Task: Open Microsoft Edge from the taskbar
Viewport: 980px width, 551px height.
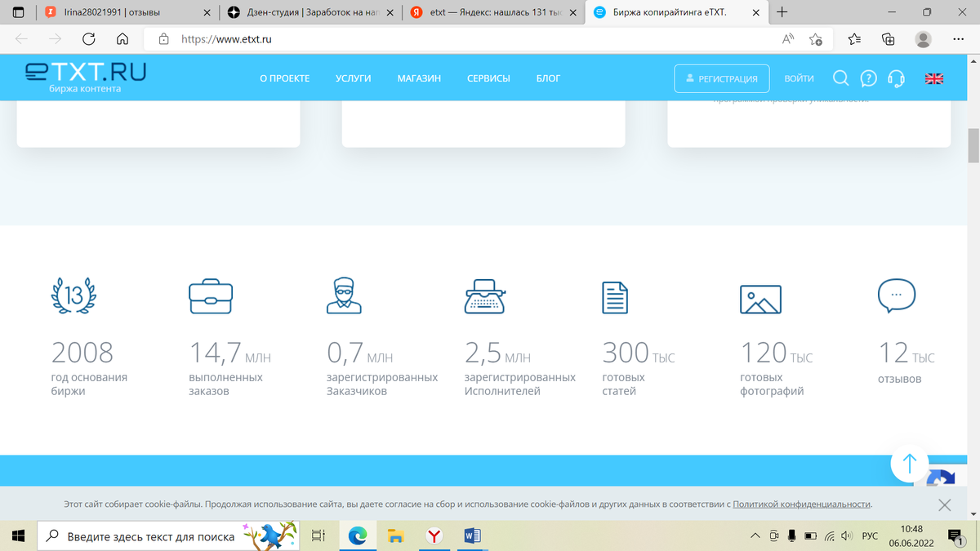Action: coord(358,535)
